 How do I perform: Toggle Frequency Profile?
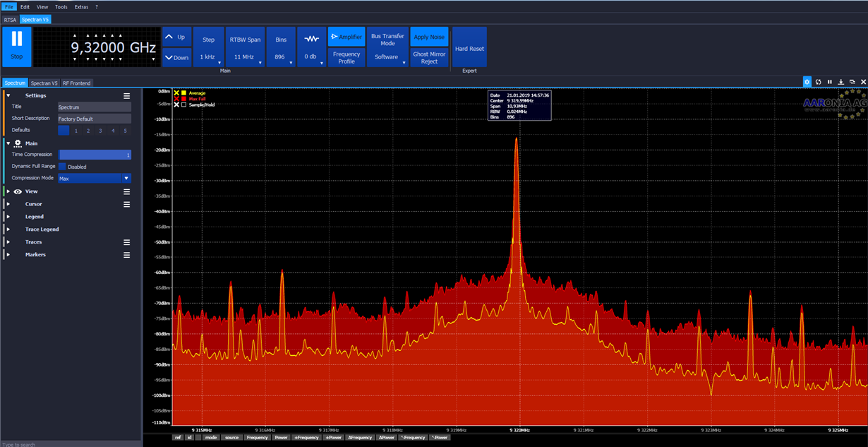tap(346, 58)
